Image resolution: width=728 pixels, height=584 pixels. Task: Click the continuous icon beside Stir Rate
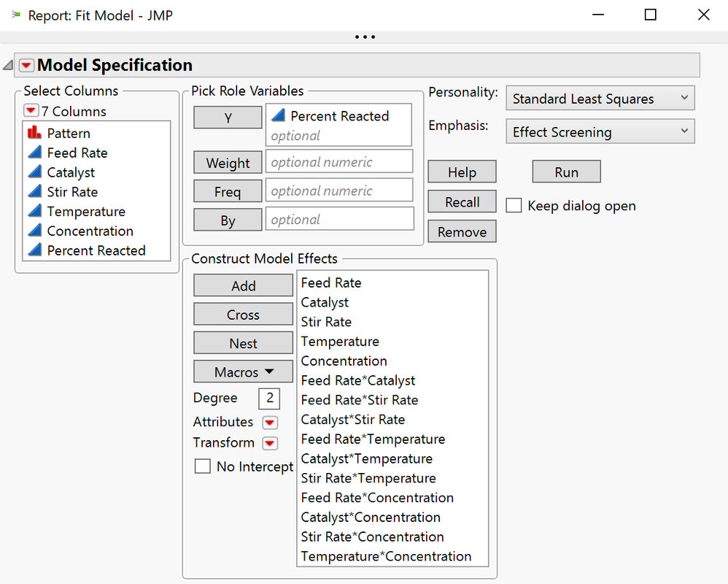pos(35,191)
